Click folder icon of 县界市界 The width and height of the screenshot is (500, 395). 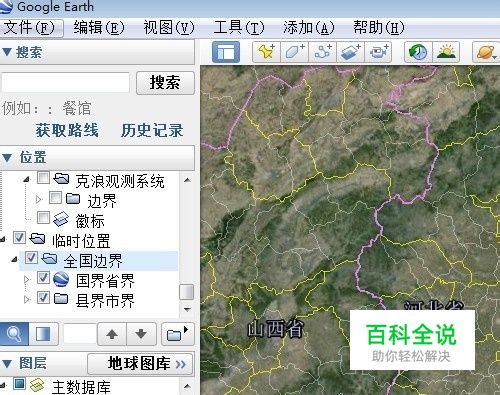coord(61,298)
